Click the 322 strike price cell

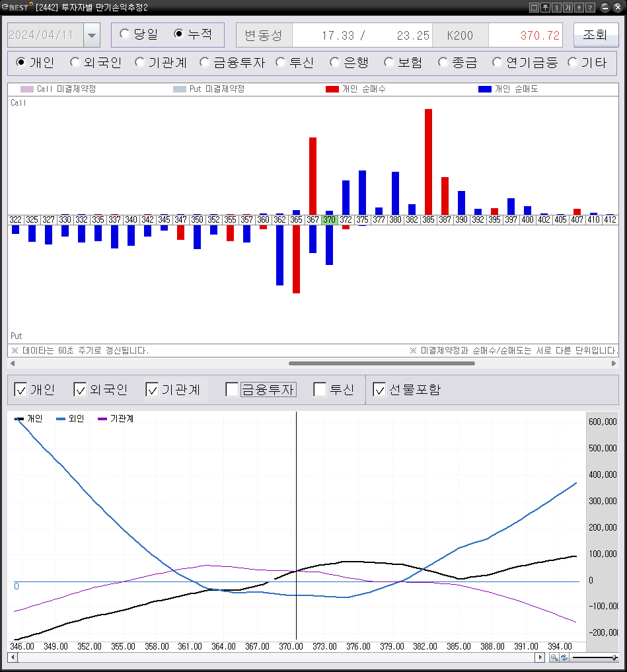(x=15, y=220)
